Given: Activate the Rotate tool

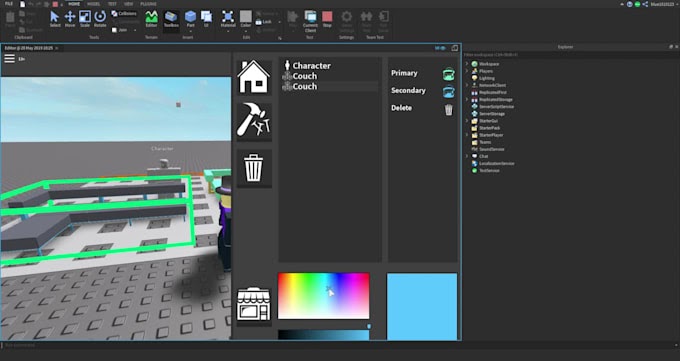Looking at the screenshot, I should click(x=100, y=20).
